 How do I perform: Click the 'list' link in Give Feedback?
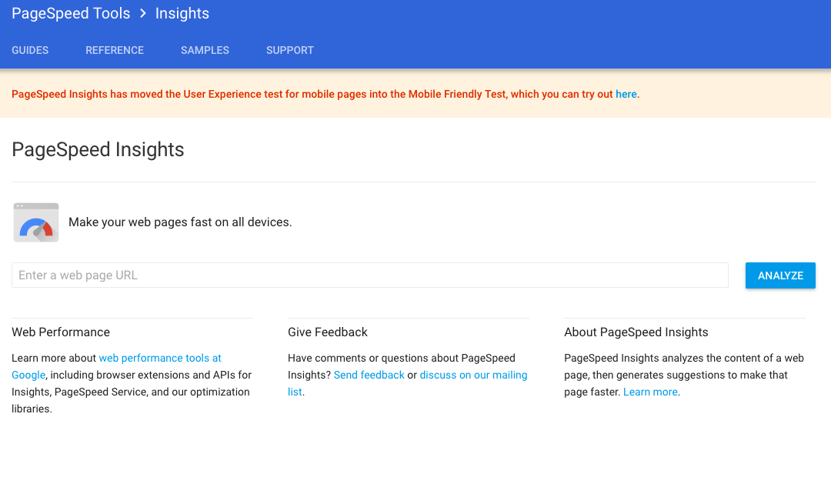click(x=295, y=392)
